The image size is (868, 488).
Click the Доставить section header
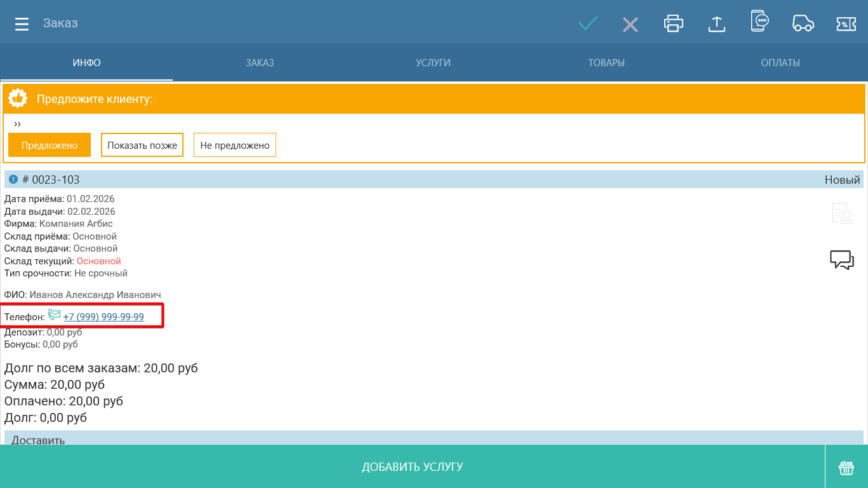[x=434, y=438]
